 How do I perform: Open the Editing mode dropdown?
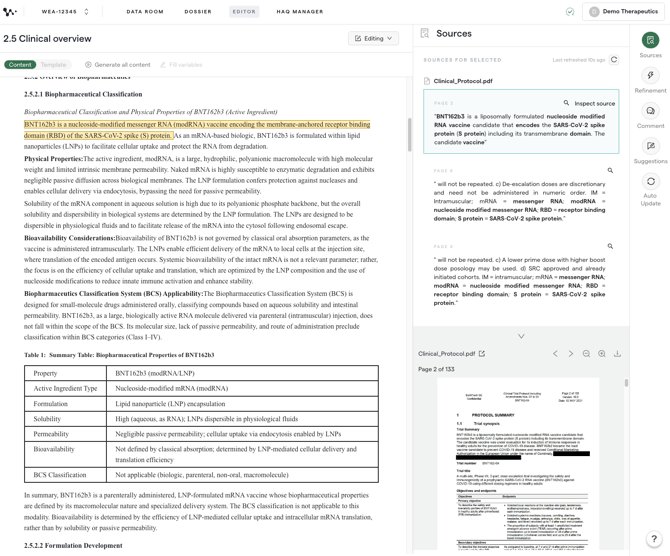point(373,38)
